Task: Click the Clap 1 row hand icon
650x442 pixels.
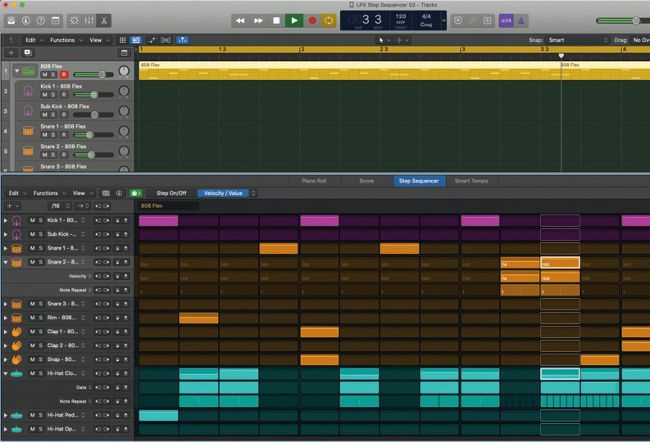Action: click(x=17, y=331)
